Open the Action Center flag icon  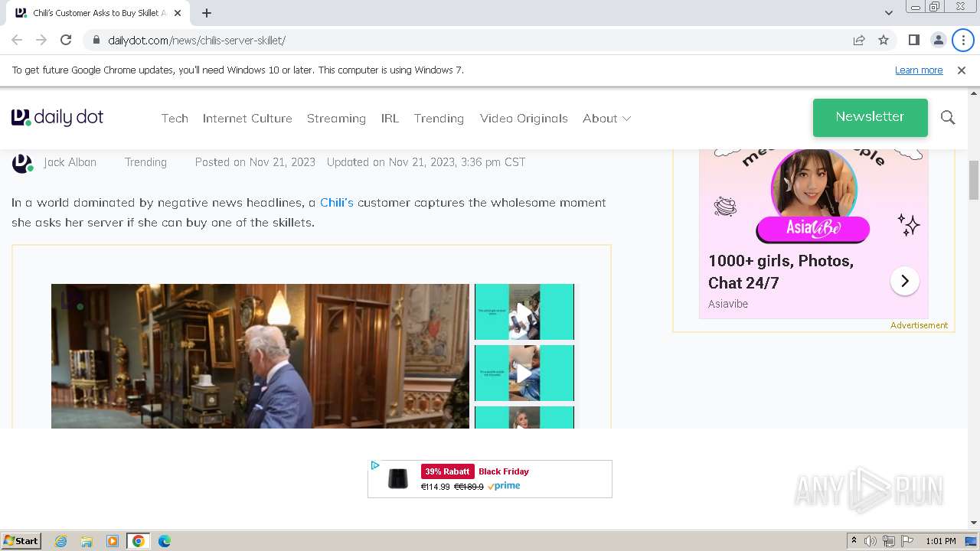(906, 541)
